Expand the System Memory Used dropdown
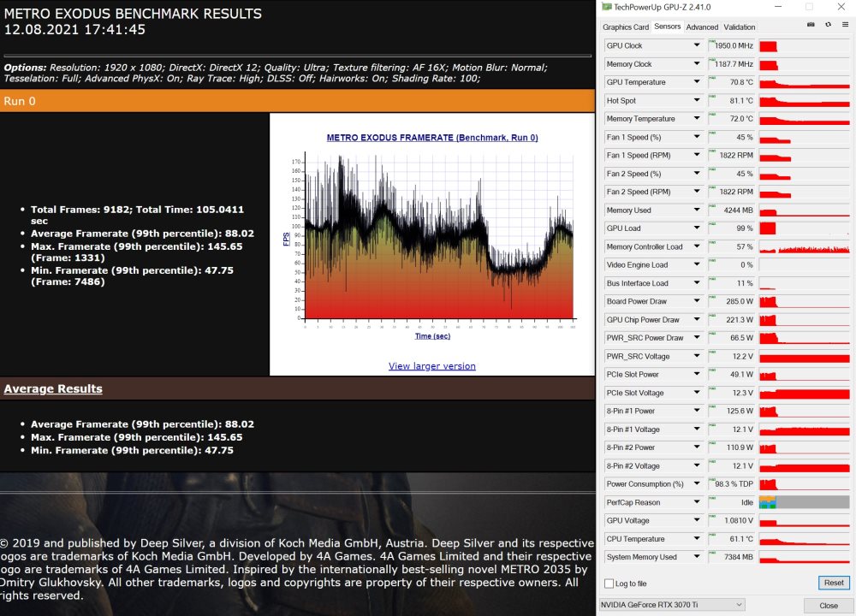This screenshot has width=856, height=616. (x=697, y=557)
